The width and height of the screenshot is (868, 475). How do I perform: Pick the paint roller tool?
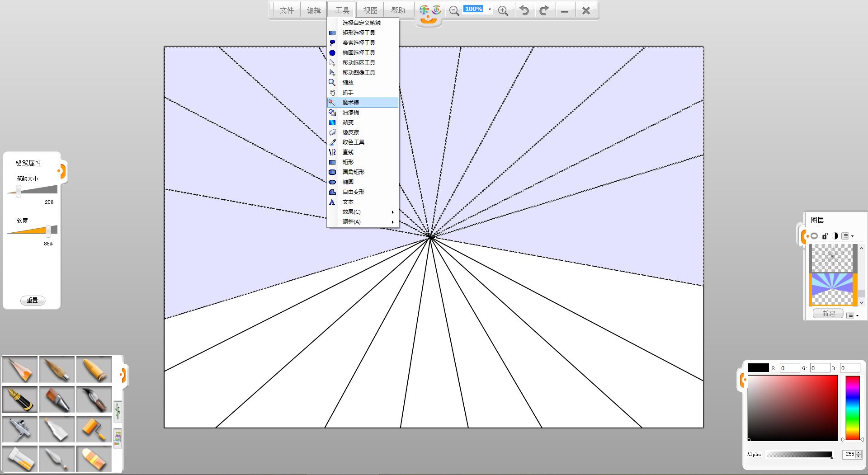pyautogui.click(x=94, y=429)
